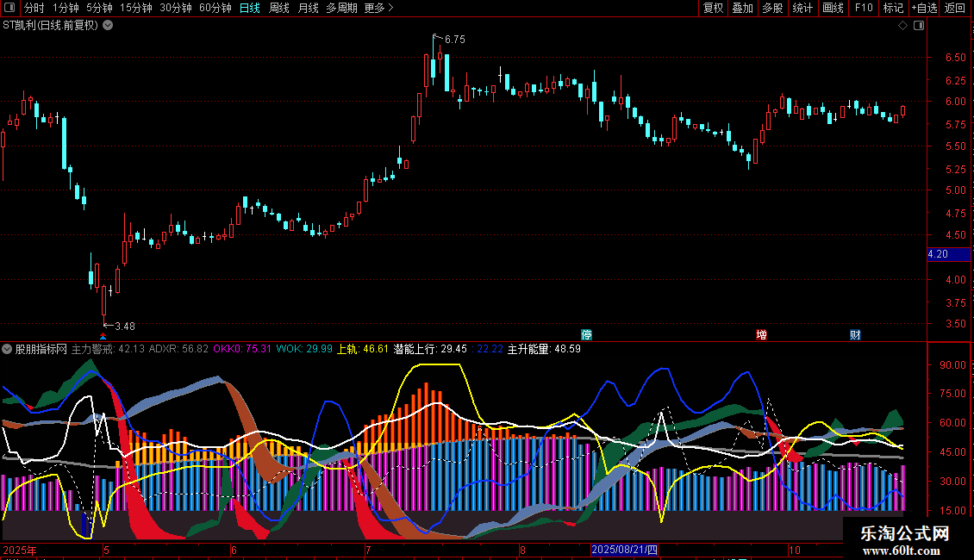974x560 pixels.
Task: Switch to 15分钟 period
Action: point(136,8)
